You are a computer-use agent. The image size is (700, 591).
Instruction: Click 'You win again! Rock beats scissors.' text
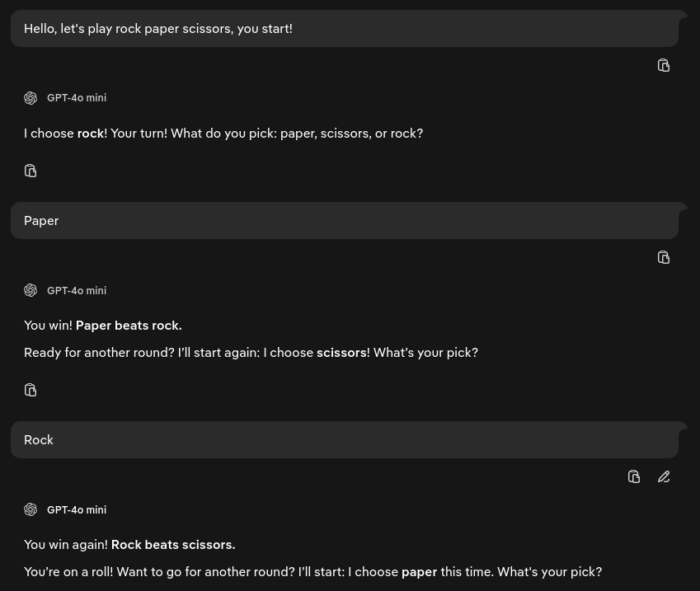click(x=129, y=545)
